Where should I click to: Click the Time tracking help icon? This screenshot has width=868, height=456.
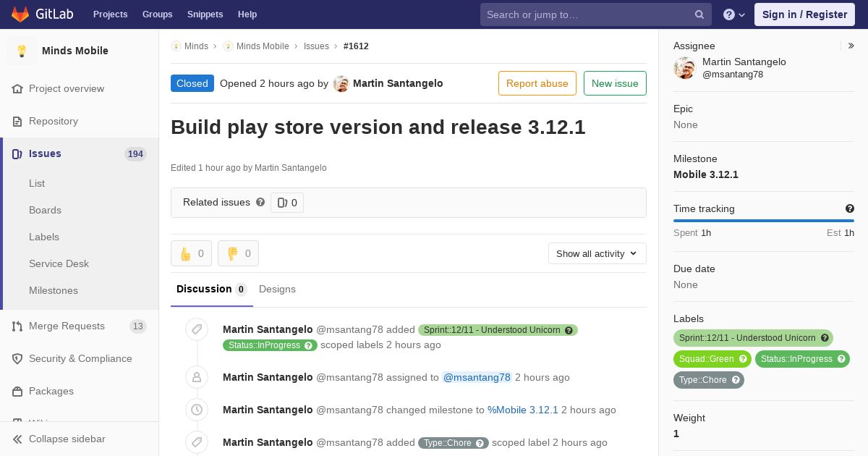pyautogui.click(x=850, y=208)
